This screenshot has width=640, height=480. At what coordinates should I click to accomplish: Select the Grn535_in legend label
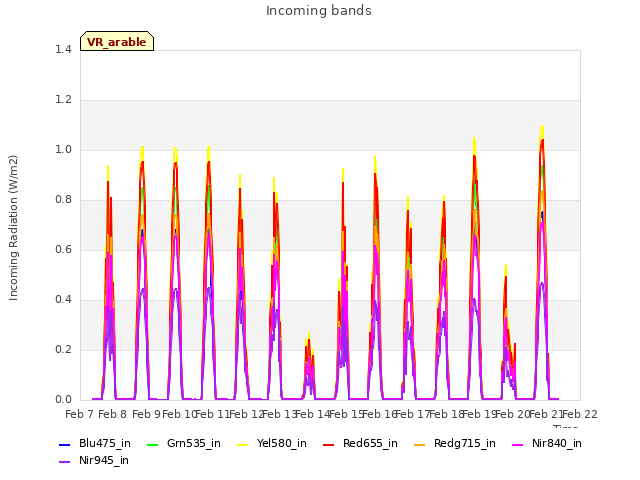click(x=194, y=444)
